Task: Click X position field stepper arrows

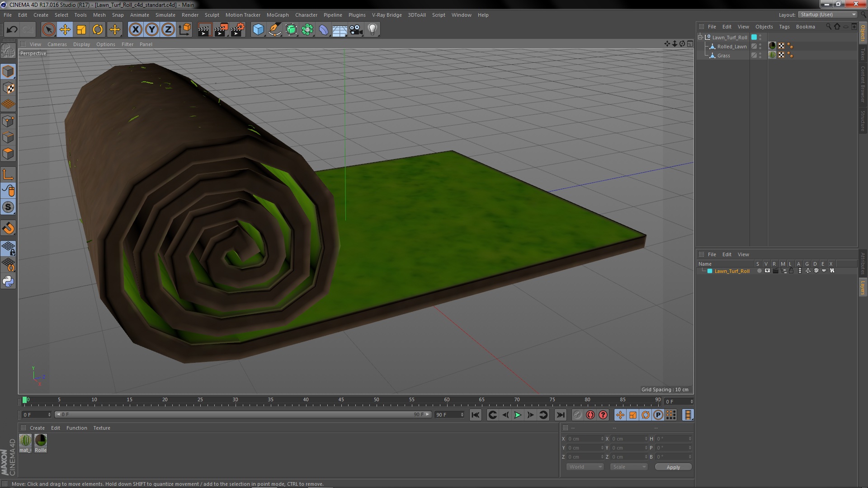Action: point(602,439)
